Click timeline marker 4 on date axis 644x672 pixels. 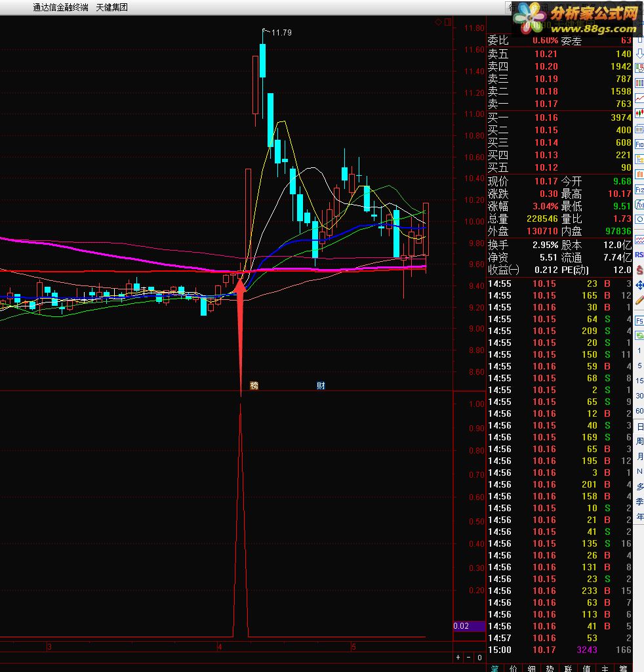220,646
